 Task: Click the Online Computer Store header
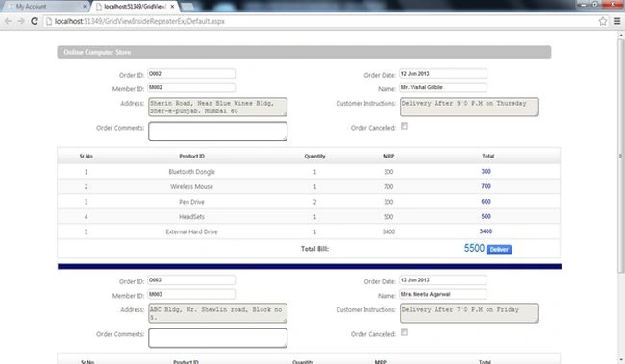pyautogui.click(x=304, y=52)
